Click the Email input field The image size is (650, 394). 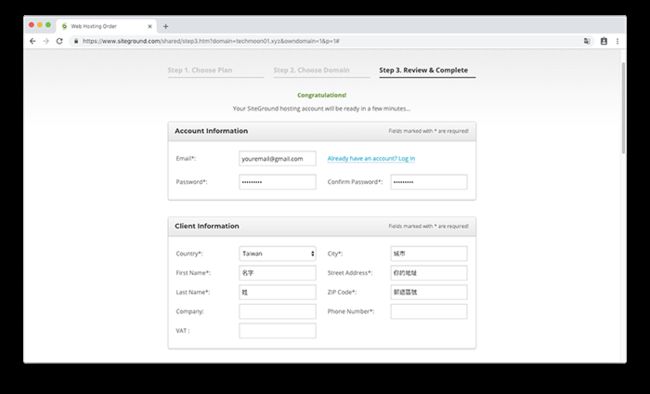(x=277, y=158)
